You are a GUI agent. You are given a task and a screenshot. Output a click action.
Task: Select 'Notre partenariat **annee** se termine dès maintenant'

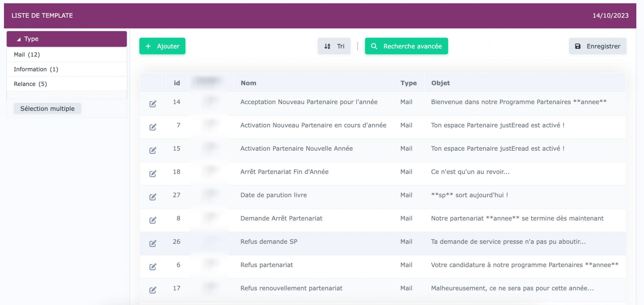click(x=517, y=218)
